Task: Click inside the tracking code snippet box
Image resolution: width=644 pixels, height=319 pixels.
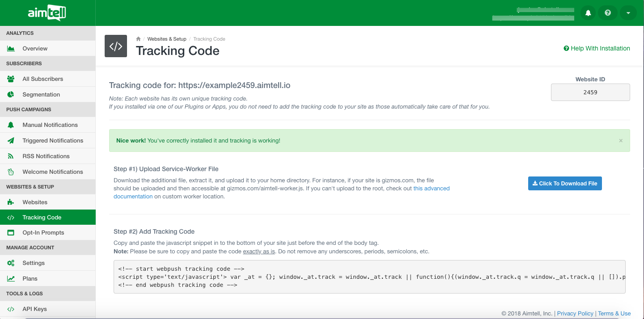Action: (x=369, y=277)
